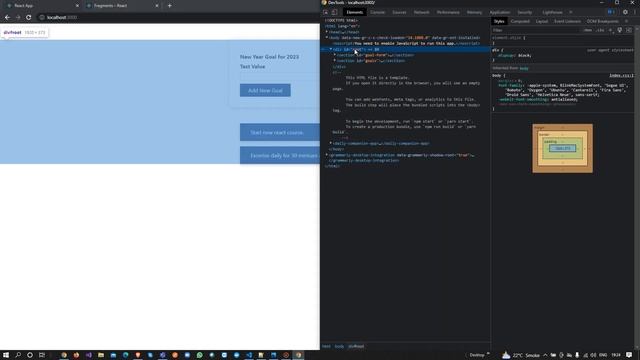Switch to the Console tab
The height and width of the screenshot is (360, 640).
(378, 12)
